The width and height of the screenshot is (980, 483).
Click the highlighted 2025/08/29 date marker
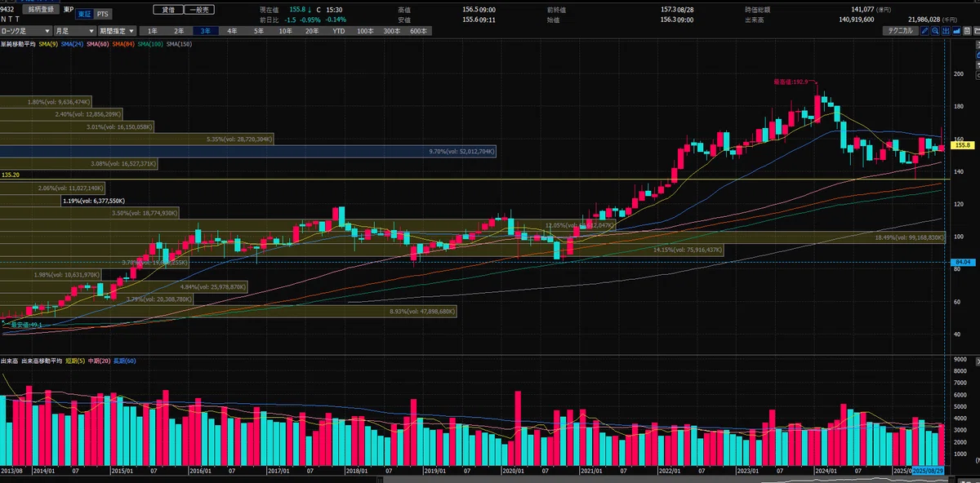coord(928,471)
